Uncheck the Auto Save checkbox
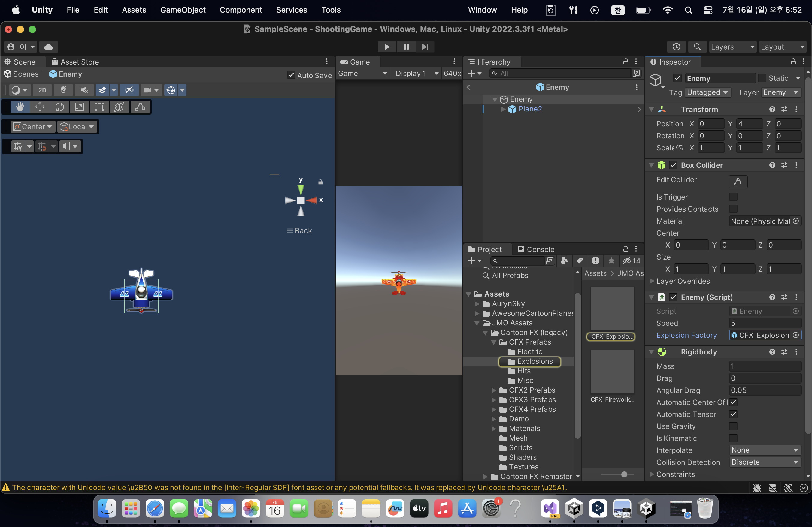 click(291, 75)
